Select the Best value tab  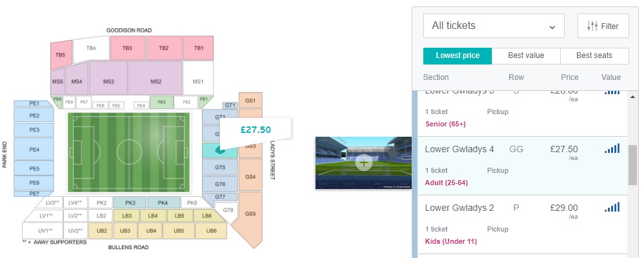point(526,56)
